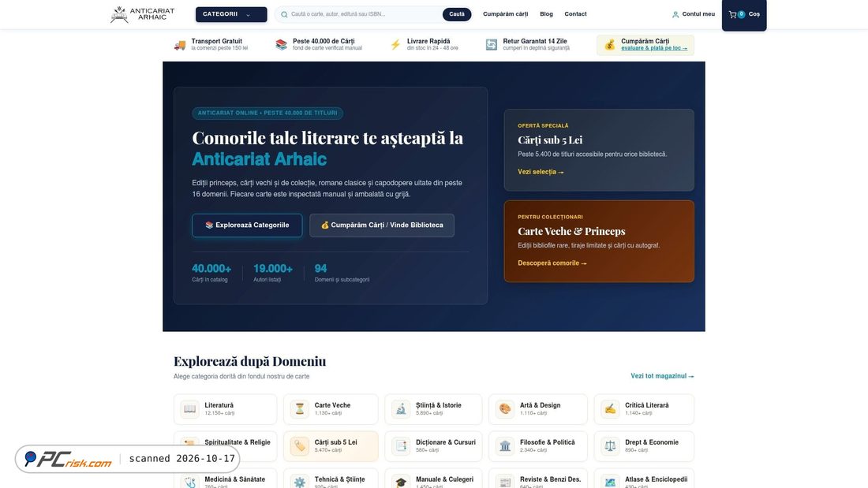Viewport: 868px width, 488px height.
Task: Click the Vezi tot magazinul link
Action: [x=662, y=376]
